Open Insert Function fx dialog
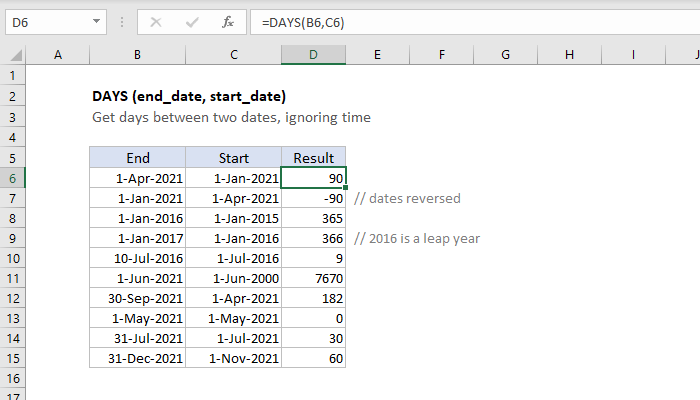 (x=228, y=22)
